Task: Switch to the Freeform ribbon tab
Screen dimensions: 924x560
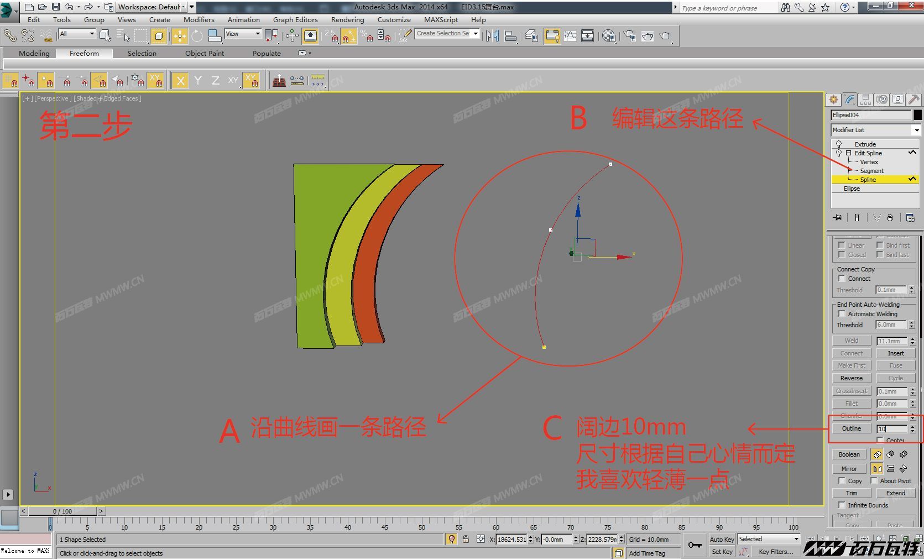Action: pyautogui.click(x=84, y=54)
